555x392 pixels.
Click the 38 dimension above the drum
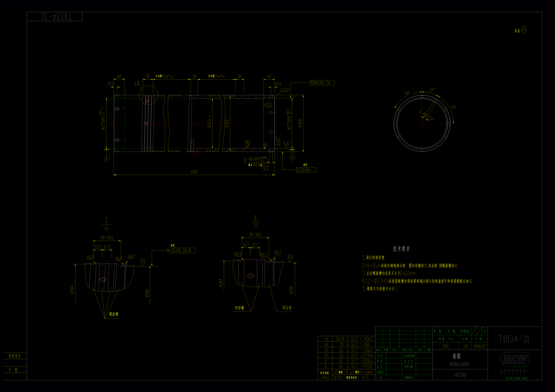coord(194,76)
